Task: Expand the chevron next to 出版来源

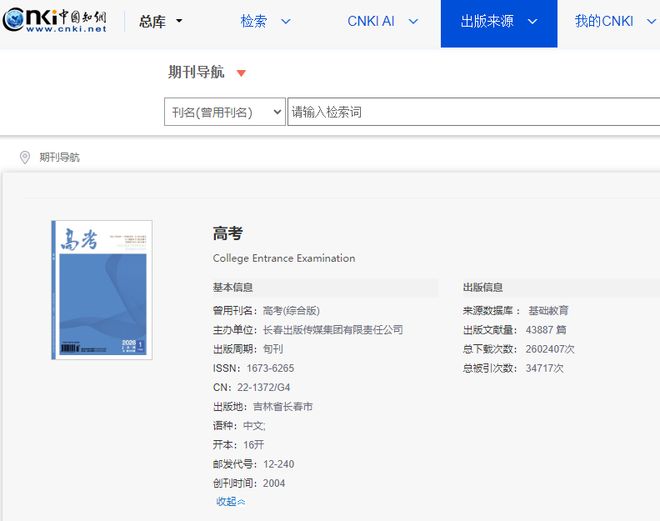Action: point(532,21)
